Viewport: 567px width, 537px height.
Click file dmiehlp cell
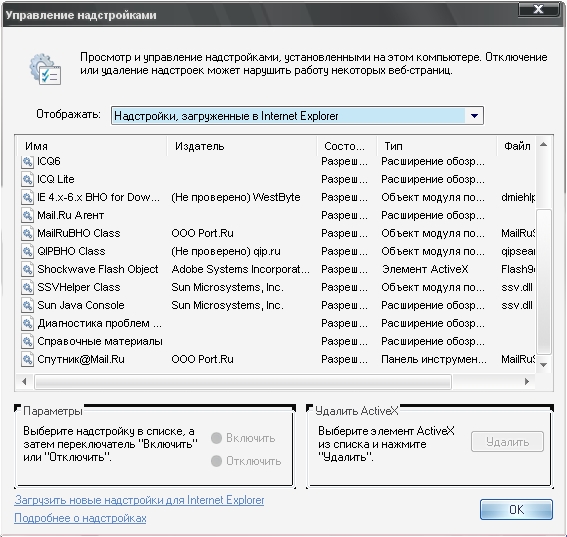tap(518, 197)
